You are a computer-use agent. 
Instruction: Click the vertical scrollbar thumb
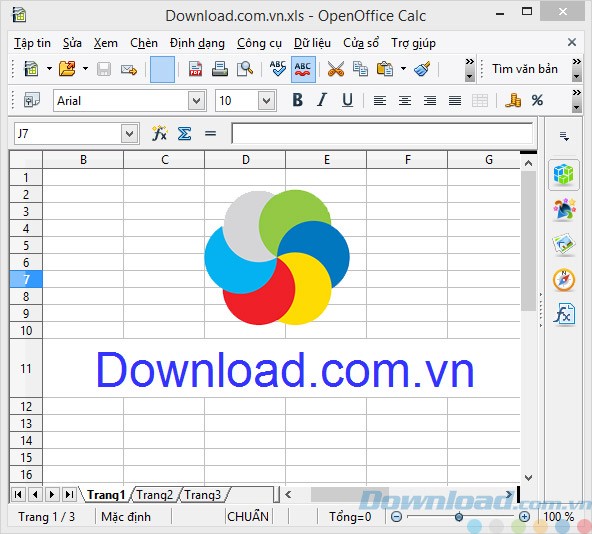tap(529, 241)
